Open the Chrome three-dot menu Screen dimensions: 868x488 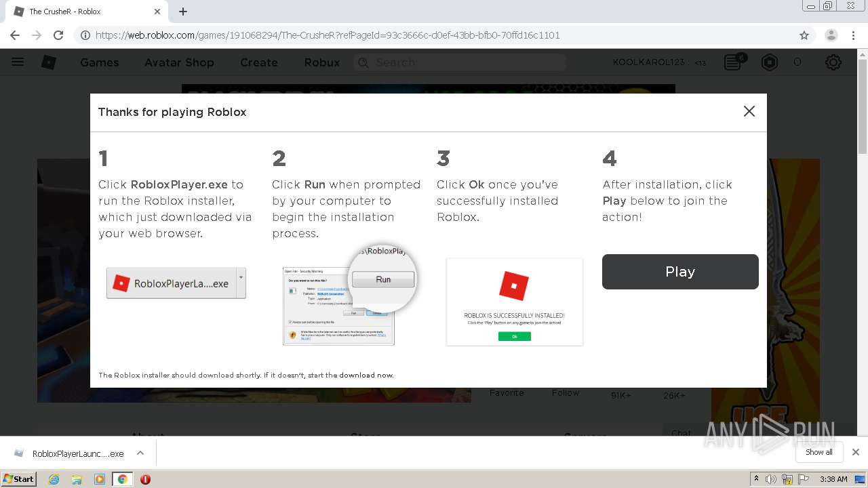(854, 35)
